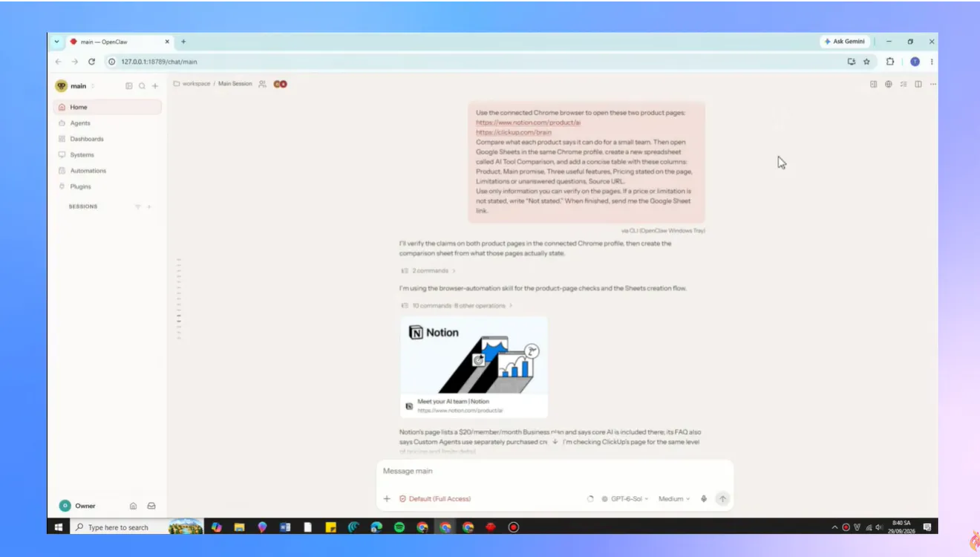Screen dimensions: 980x557
Task: Open the globe browser icon in header
Action: click(889, 84)
